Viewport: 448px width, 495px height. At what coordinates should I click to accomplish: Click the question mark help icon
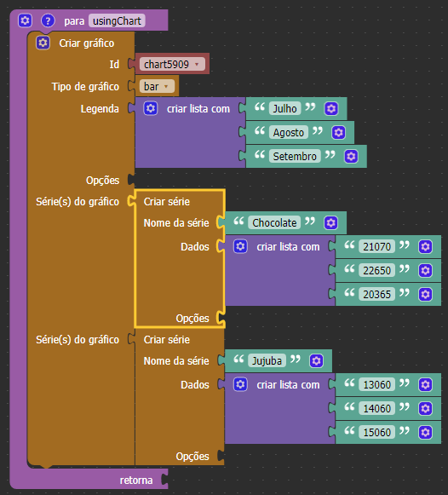48,20
